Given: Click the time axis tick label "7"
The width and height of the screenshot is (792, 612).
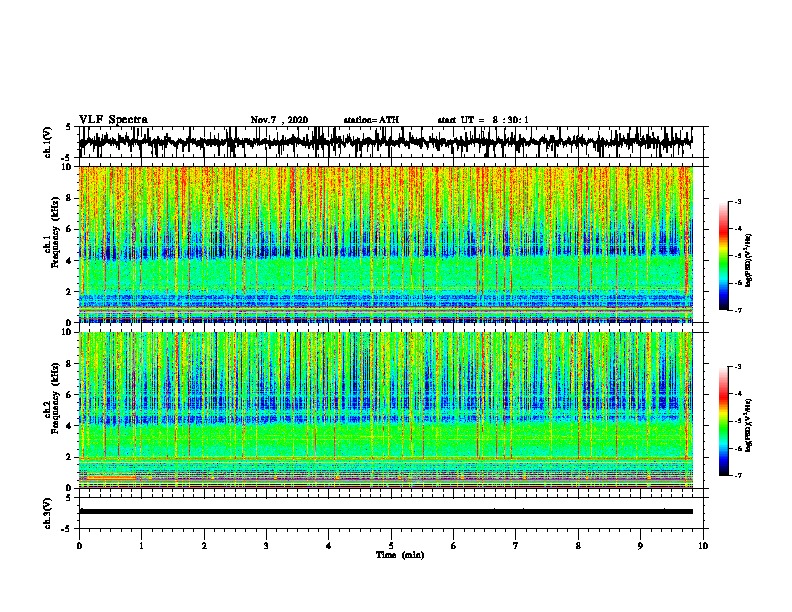Looking at the screenshot, I should (516, 546).
